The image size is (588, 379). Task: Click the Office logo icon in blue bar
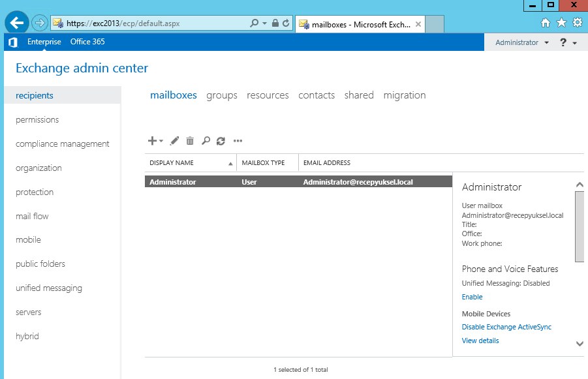tap(13, 42)
